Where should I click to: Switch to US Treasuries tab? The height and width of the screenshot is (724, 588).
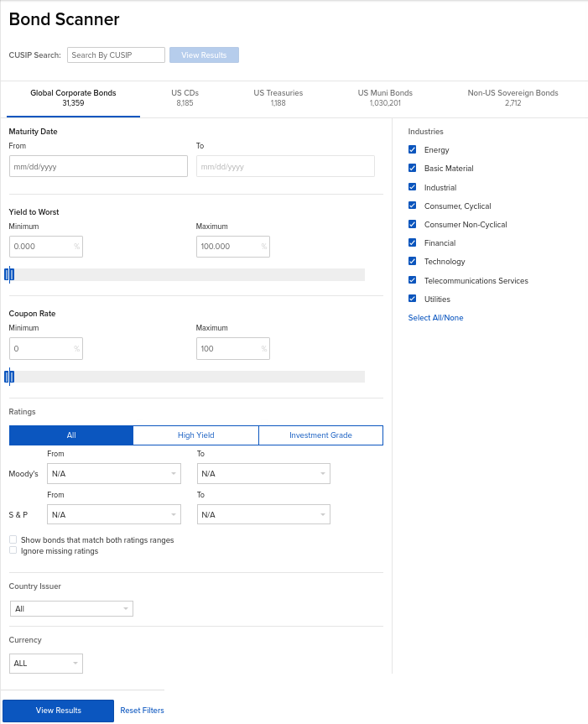pos(278,98)
